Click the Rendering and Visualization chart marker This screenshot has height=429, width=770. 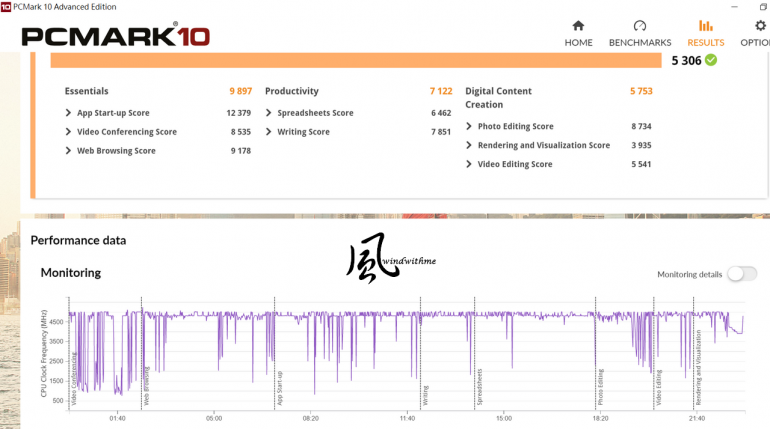click(699, 367)
